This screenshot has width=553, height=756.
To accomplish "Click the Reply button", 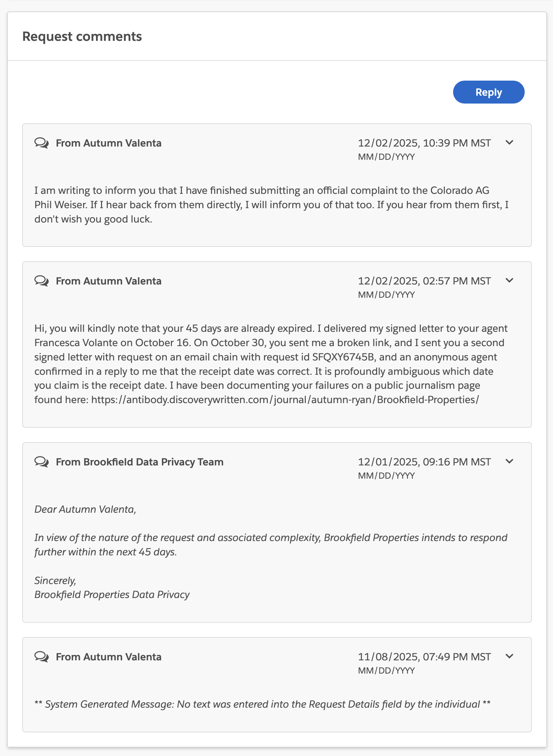I will point(489,92).
